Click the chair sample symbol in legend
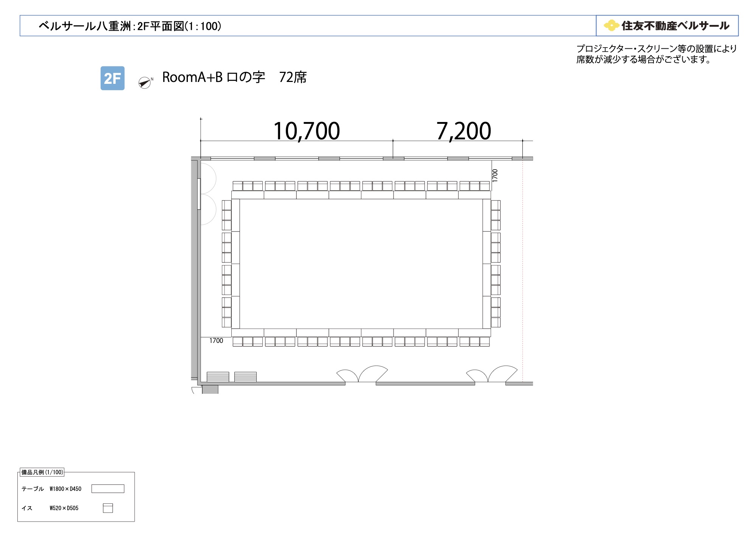This screenshot has height=534, width=756. pyautogui.click(x=108, y=508)
